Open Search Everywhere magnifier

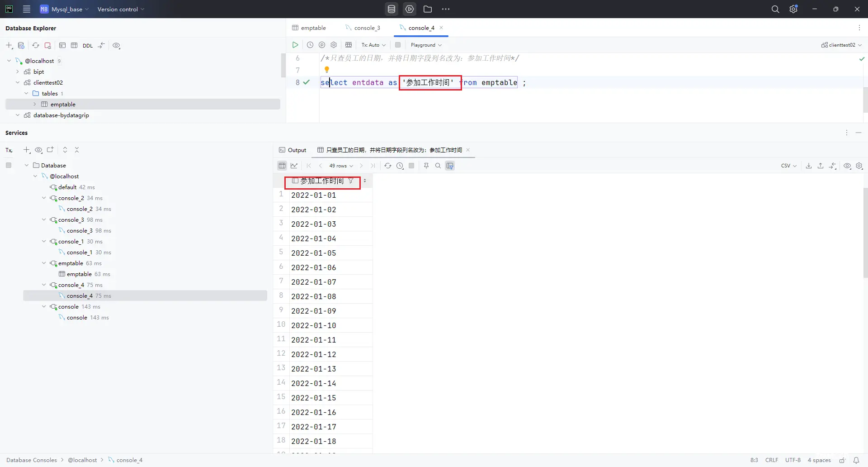(x=775, y=9)
